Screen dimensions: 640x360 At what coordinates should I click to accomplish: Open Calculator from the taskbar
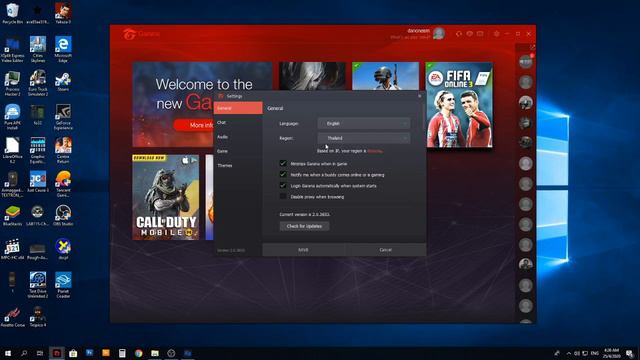click(122, 353)
